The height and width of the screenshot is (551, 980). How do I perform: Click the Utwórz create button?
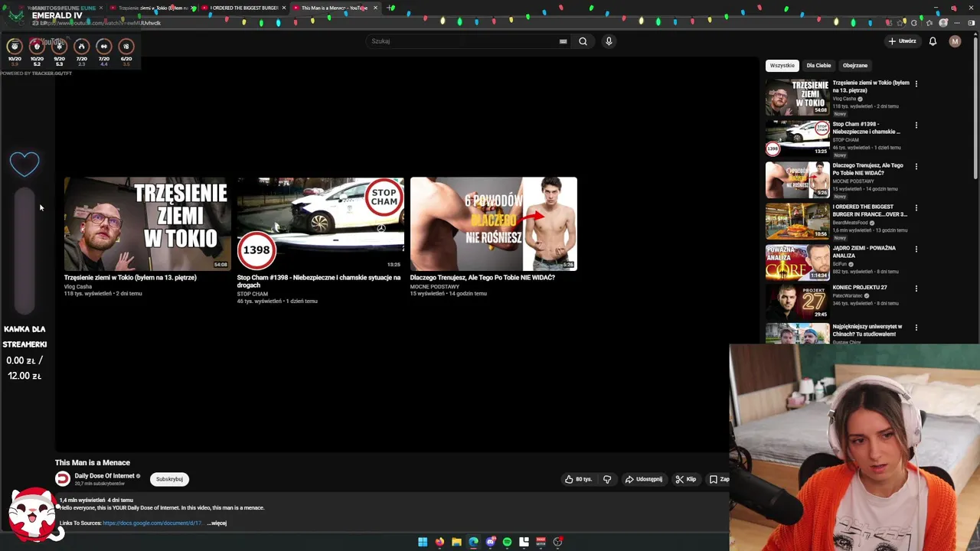click(903, 41)
